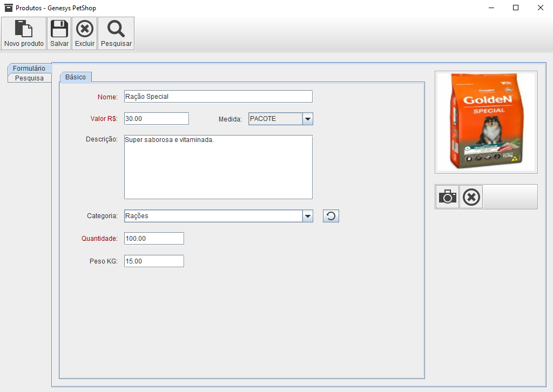Open the Categoria dropdown list
Image resolution: width=553 pixels, height=392 pixels.
click(307, 217)
